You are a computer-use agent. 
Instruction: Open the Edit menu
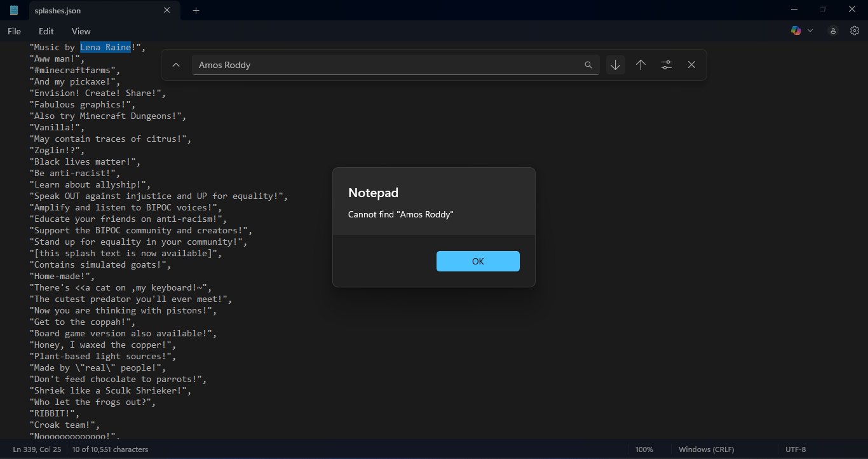click(x=46, y=31)
